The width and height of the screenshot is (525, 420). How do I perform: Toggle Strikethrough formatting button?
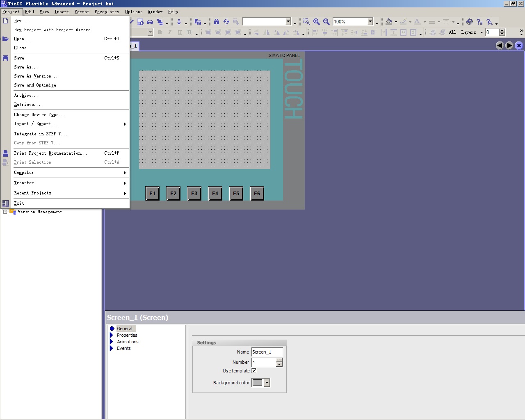pos(189,32)
